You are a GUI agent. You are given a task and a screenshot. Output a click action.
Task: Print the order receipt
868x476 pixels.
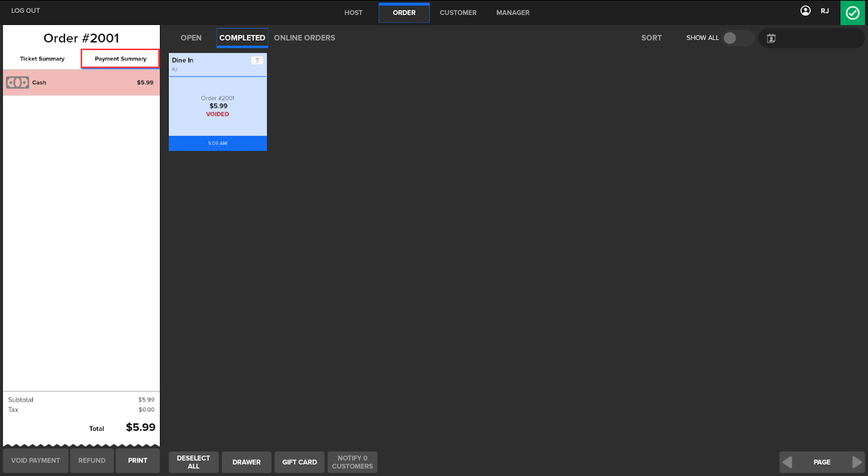(x=138, y=460)
